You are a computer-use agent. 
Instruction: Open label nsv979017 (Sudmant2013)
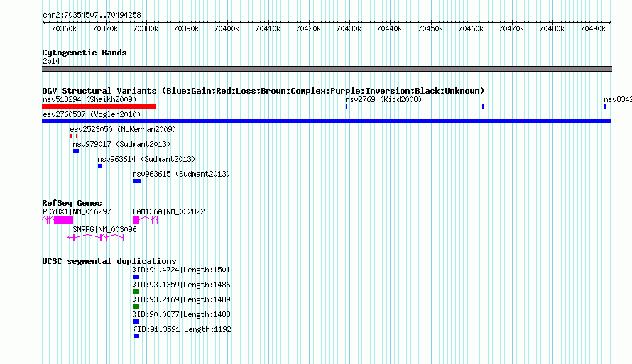click(x=121, y=144)
